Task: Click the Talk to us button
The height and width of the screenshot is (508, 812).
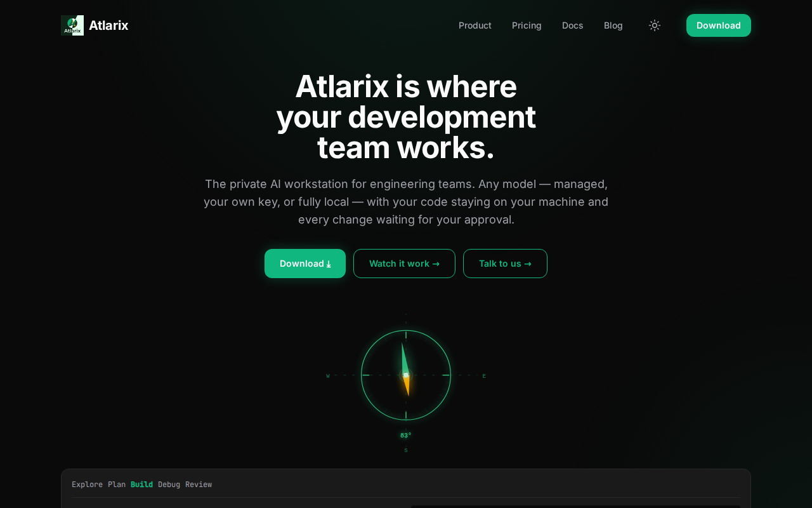Action: 505,264
